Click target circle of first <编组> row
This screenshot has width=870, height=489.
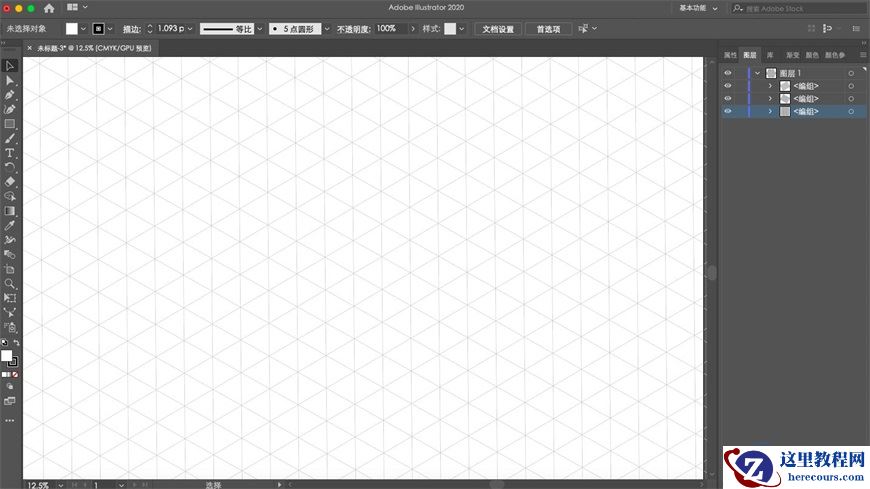point(851,86)
